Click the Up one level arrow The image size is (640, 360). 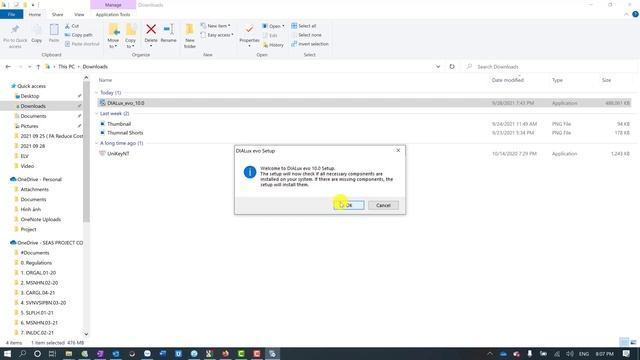click(38, 67)
